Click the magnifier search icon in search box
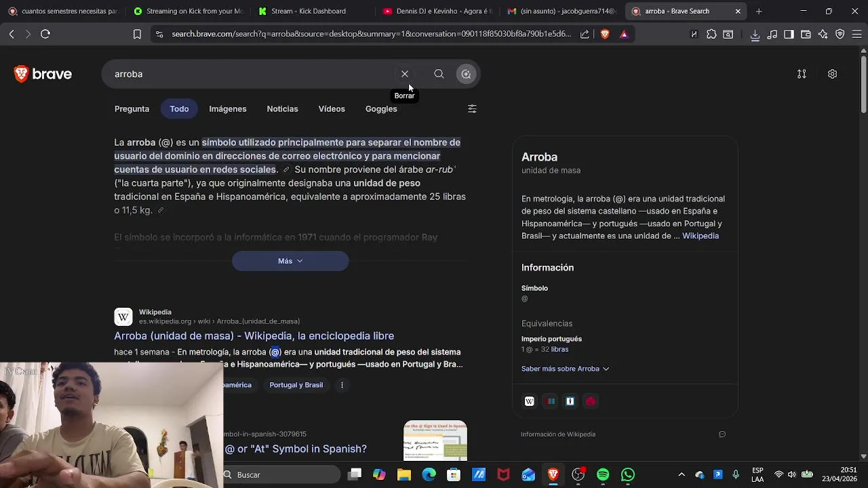Screen dimensions: 868x488 [439, 74]
